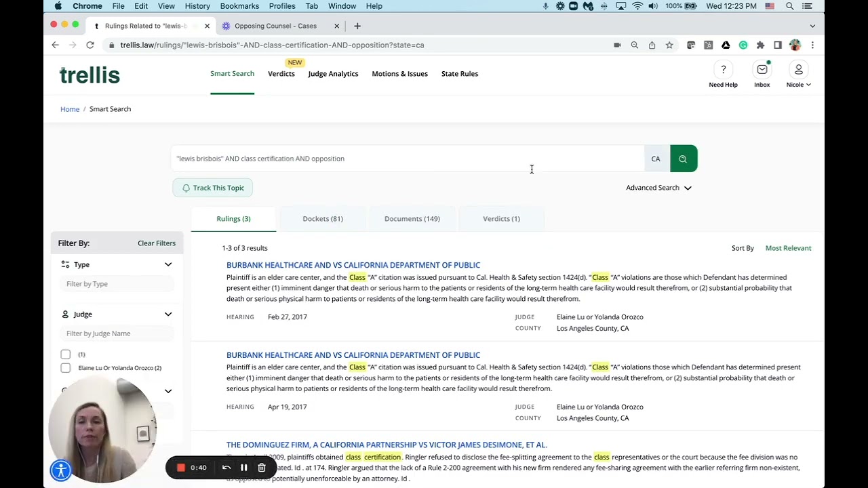Viewport: 868px width, 488px height.
Task: Stop the recording with the red square
Action: [x=181, y=468]
